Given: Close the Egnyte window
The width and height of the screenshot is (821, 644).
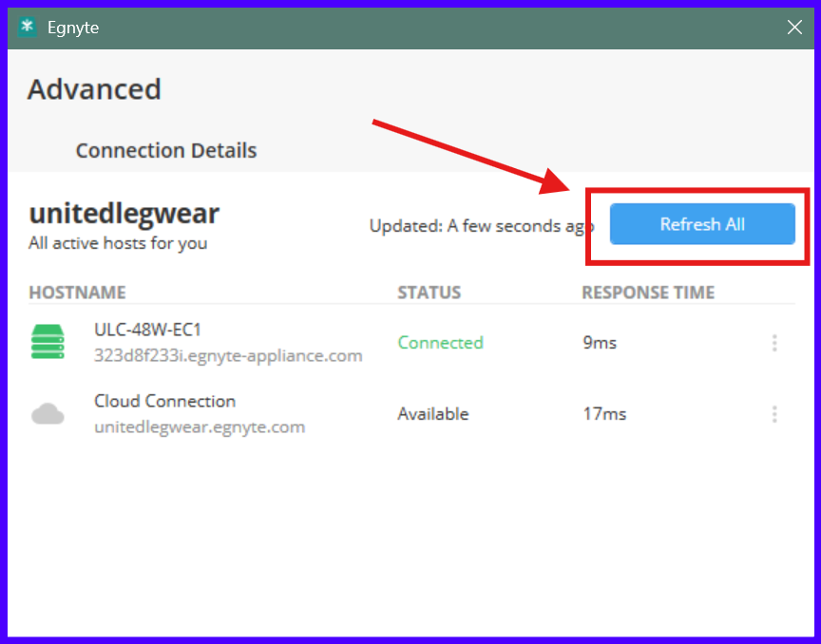Looking at the screenshot, I should tap(794, 28).
